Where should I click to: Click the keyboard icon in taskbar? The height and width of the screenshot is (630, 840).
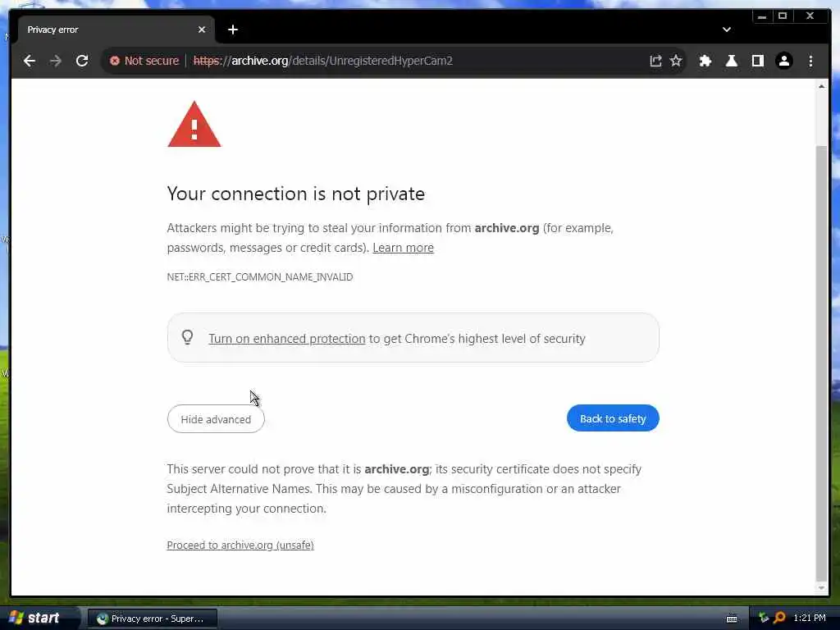[732, 619]
